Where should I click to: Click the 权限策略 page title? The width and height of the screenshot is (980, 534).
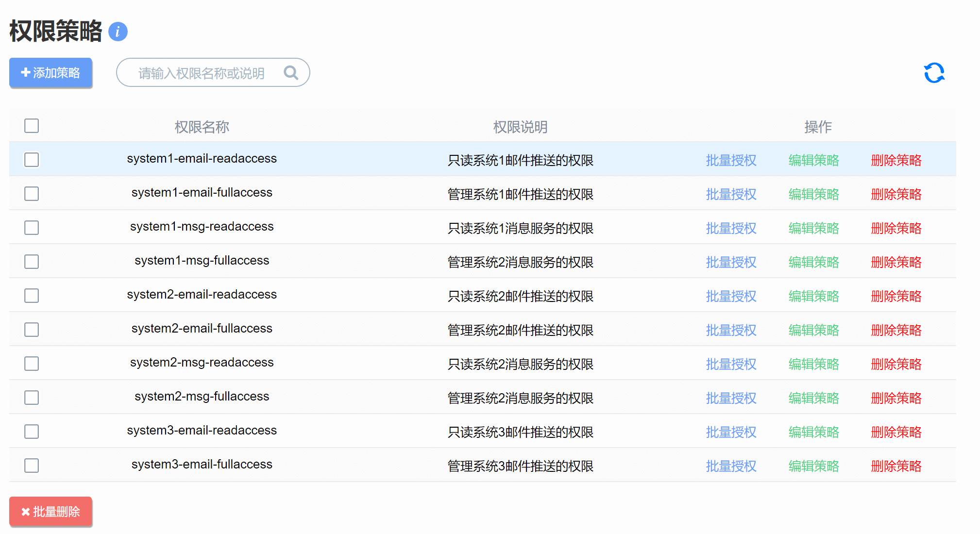(55, 31)
